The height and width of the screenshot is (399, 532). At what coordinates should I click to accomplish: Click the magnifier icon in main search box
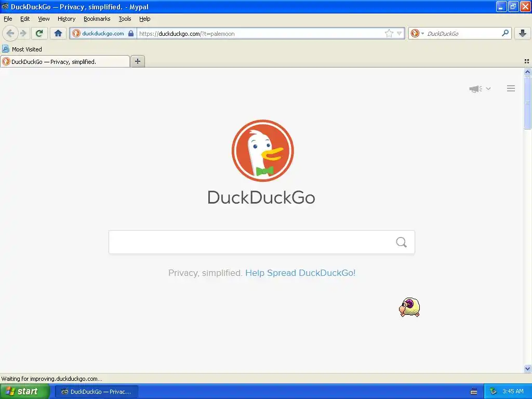pyautogui.click(x=402, y=242)
